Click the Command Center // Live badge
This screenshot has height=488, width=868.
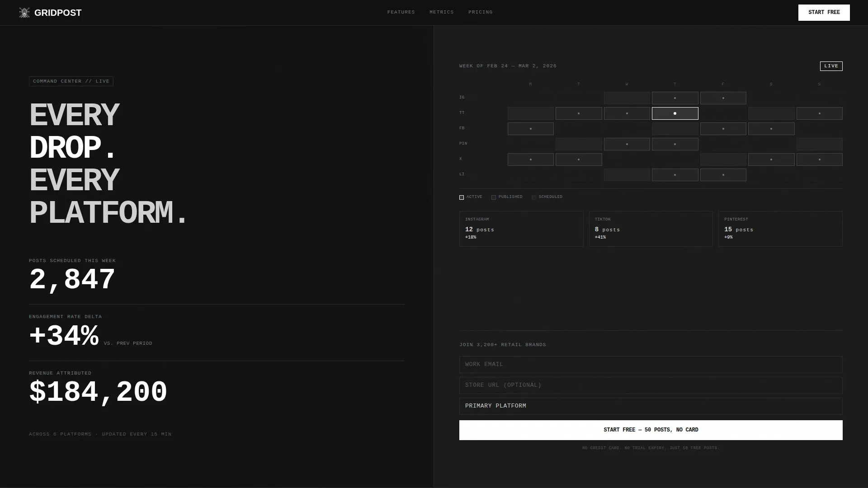point(71,81)
